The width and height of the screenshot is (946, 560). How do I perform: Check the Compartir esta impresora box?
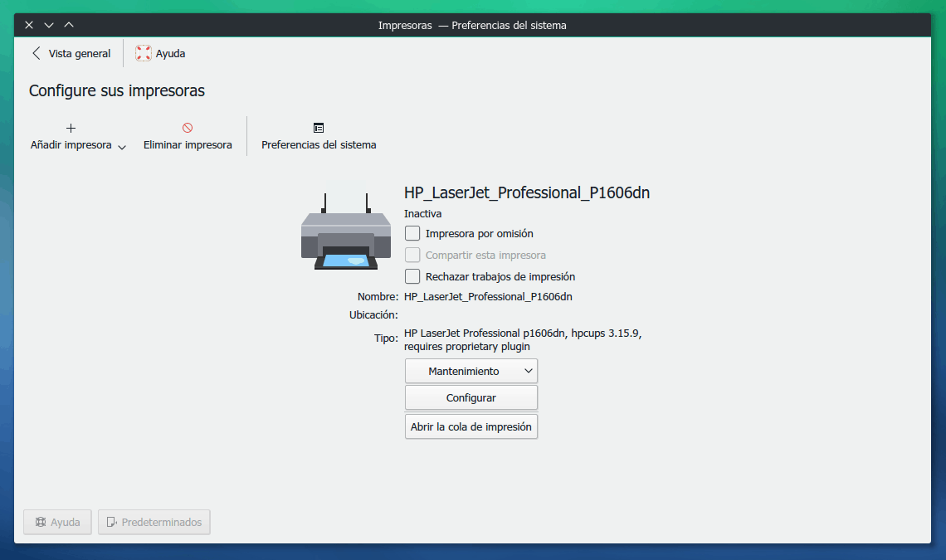[412, 255]
